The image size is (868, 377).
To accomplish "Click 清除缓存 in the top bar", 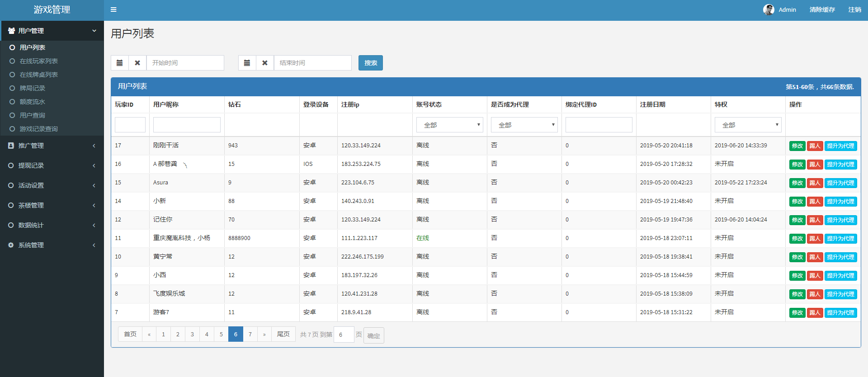I will [822, 9].
